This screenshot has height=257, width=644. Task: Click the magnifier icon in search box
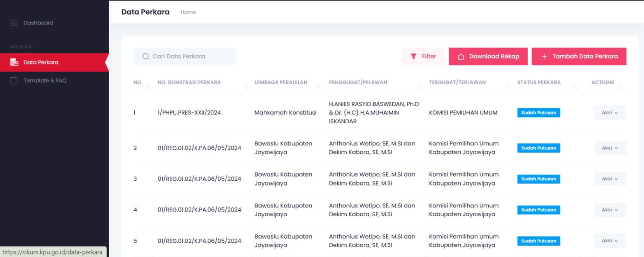(x=146, y=57)
